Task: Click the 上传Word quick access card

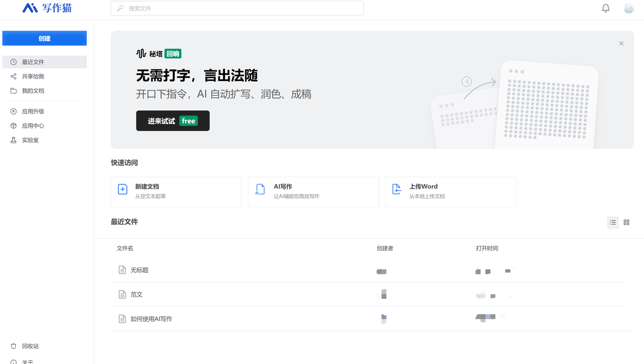Action: [x=451, y=192]
